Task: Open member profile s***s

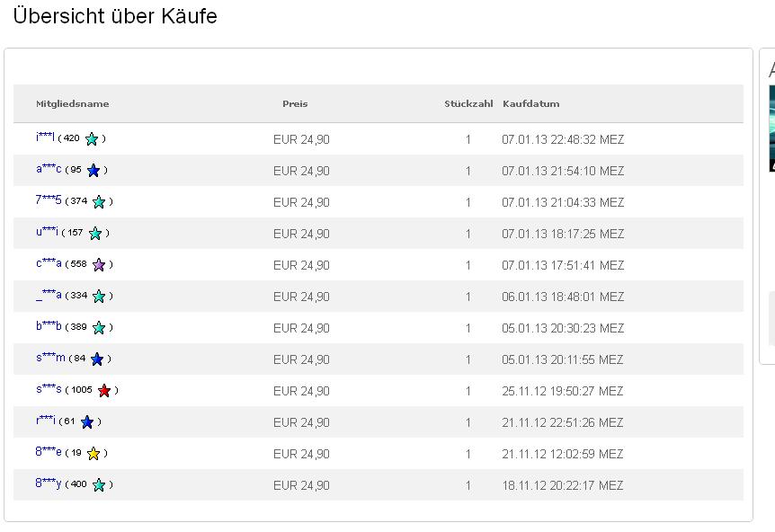Action: point(49,389)
